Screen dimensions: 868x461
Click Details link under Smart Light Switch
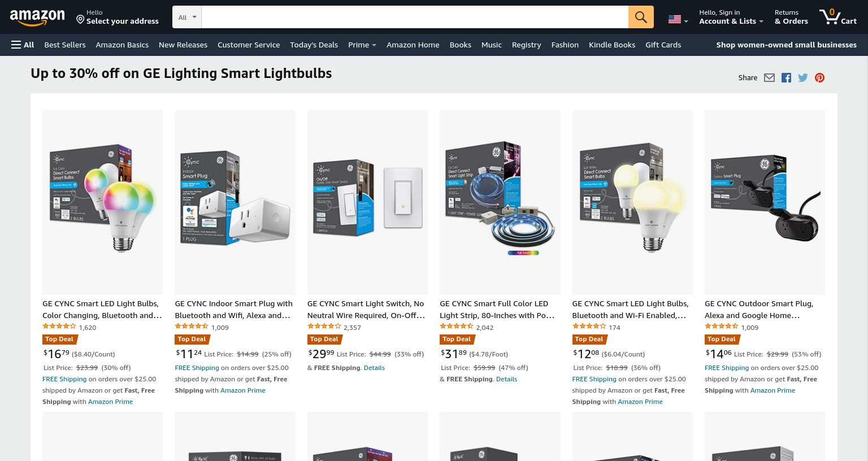(x=374, y=368)
